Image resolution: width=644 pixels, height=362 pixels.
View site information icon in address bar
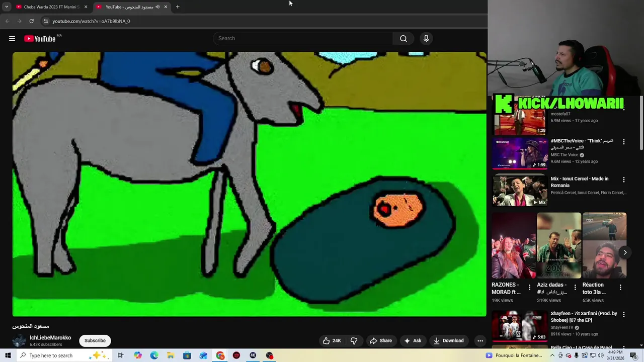46,21
